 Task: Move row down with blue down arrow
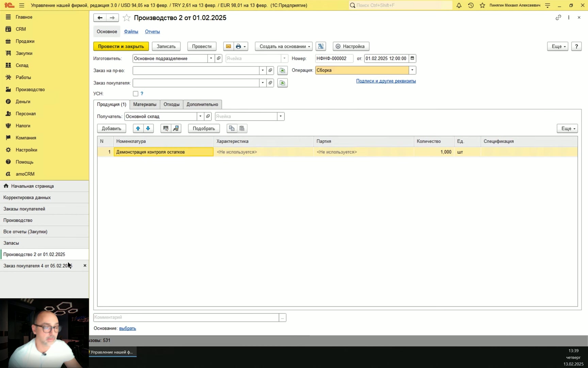click(148, 128)
